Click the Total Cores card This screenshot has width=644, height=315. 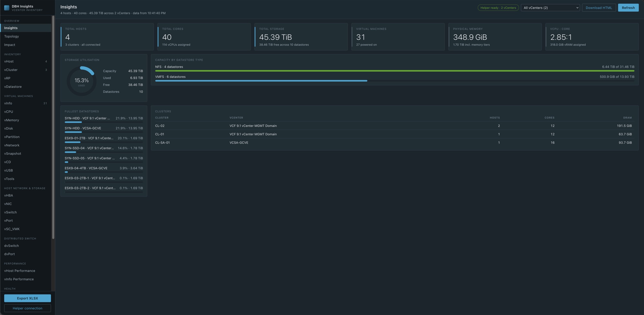pyautogui.click(x=204, y=37)
